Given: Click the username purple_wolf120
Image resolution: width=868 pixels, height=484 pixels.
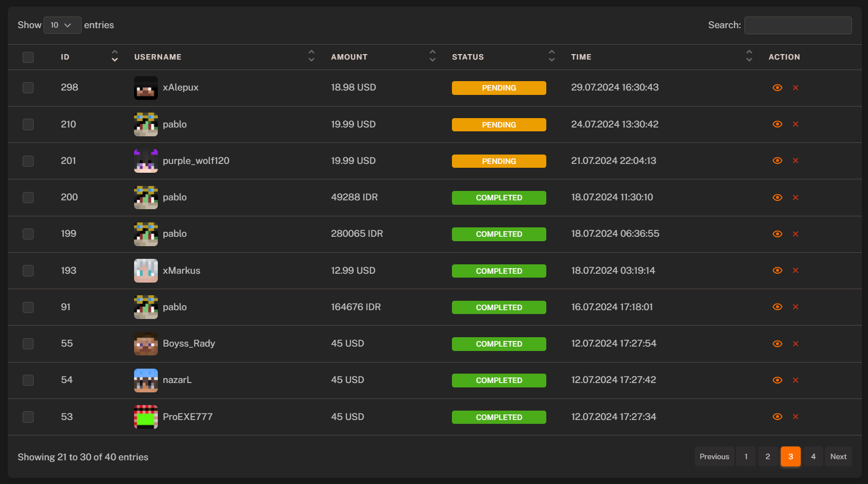Looking at the screenshot, I should coord(196,161).
